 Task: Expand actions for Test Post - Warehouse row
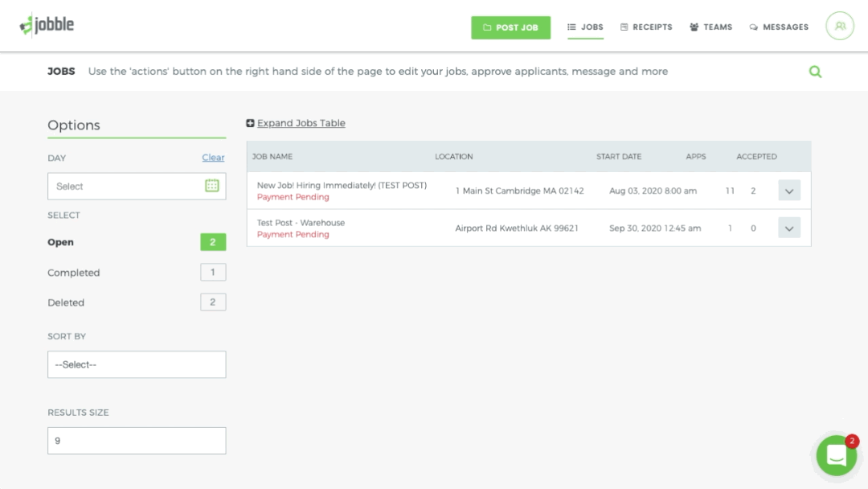pos(789,228)
